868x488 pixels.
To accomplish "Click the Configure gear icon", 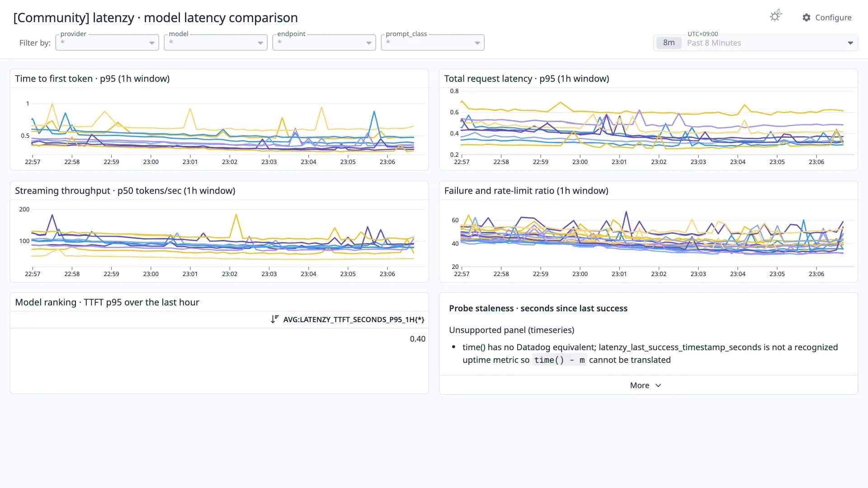I will 806,18.
